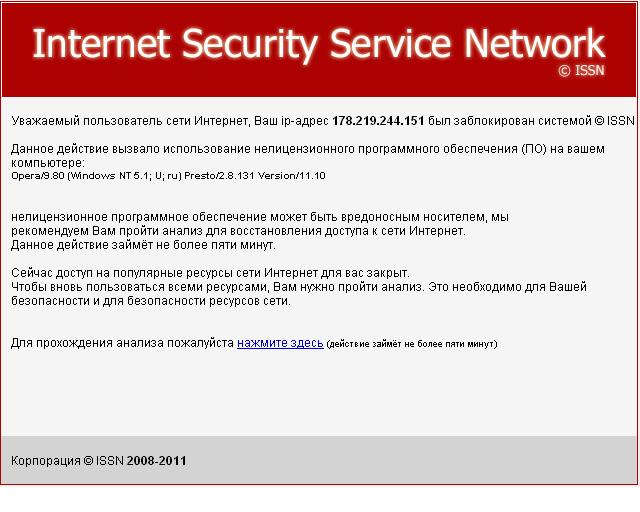Click the "нажмите здесь" link
This screenshot has width=640, height=512.
pyautogui.click(x=280, y=343)
